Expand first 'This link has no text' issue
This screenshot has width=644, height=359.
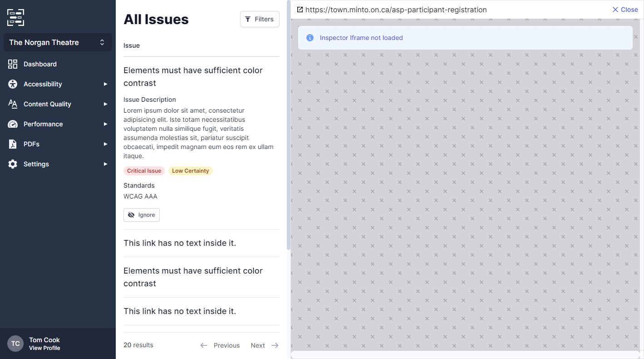coord(180,243)
